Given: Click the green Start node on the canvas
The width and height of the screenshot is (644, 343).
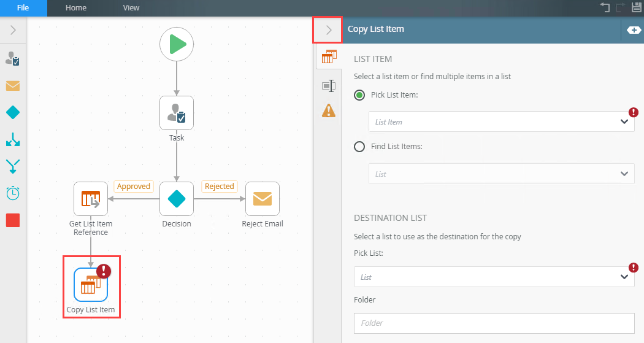Looking at the screenshot, I should pyautogui.click(x=177, y=44).
